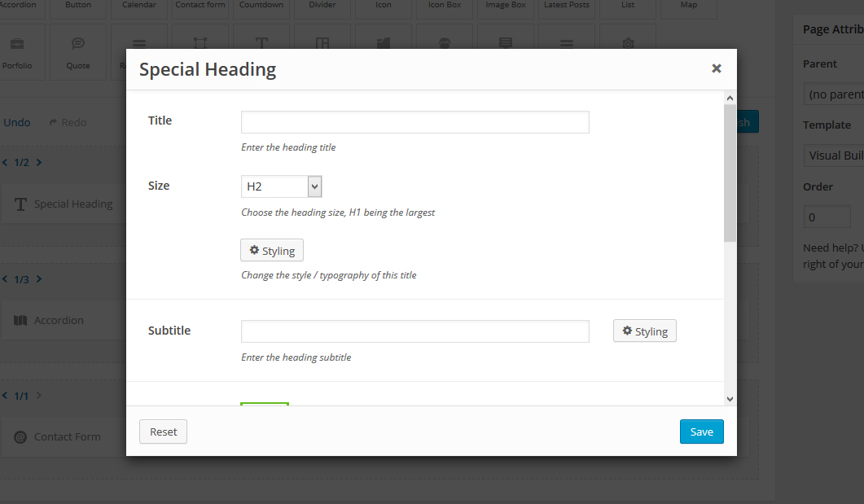Click the testimonial speech-box icon in the palette
This screenshot has width=864, height=504.
(505, 42)
